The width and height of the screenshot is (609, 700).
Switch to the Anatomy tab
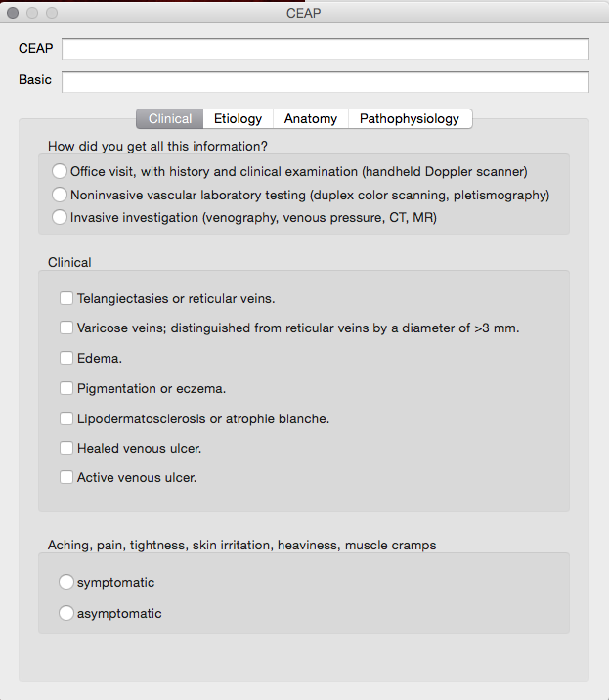click(x=310, y=118)
